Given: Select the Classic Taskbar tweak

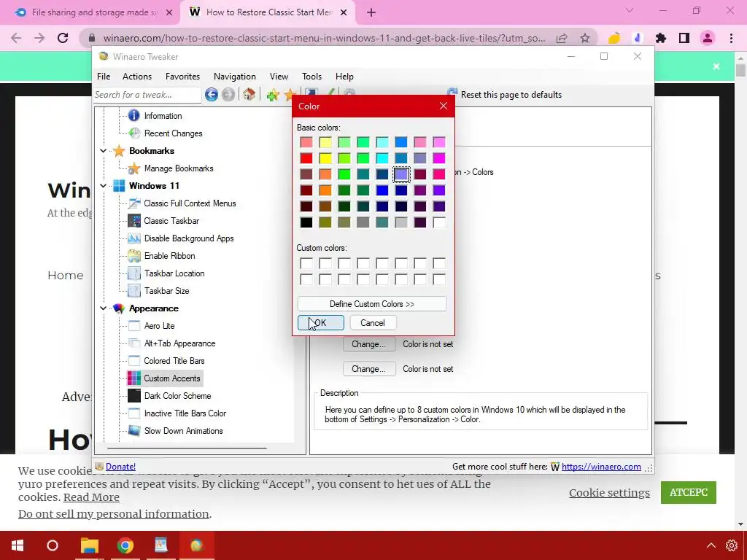Looking at the screenshot, I should tap(171, 221).
